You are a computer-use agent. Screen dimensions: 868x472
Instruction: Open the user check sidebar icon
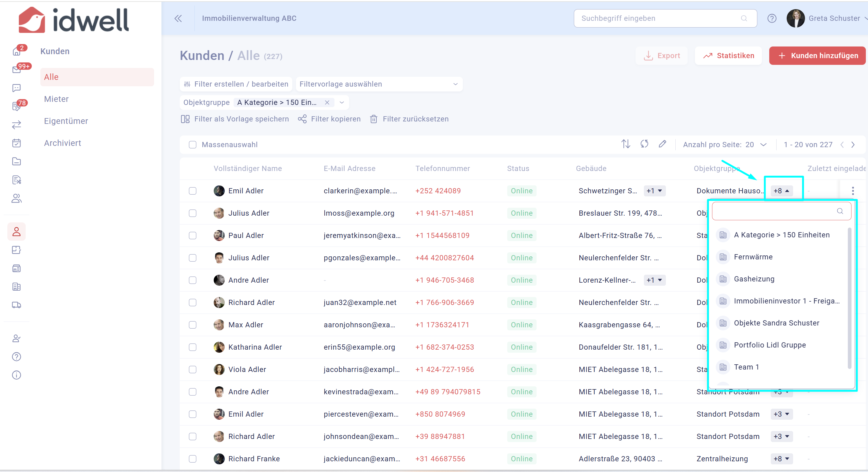click(16, 339)
